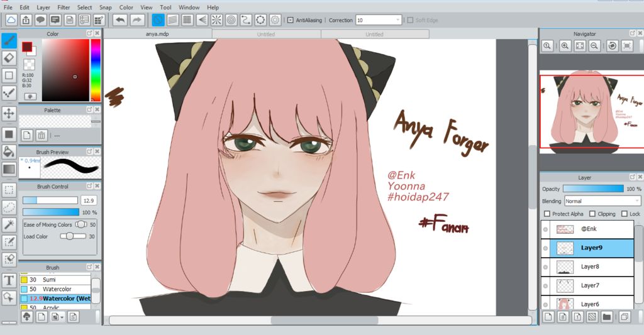Click the transparent color swatch

click(x=29, y=64)
